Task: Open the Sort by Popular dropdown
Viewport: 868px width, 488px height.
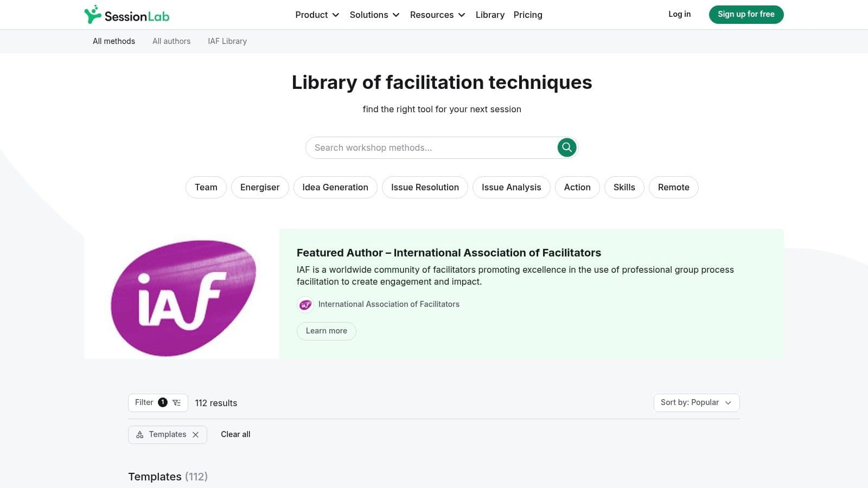Action: coord(696,403)
